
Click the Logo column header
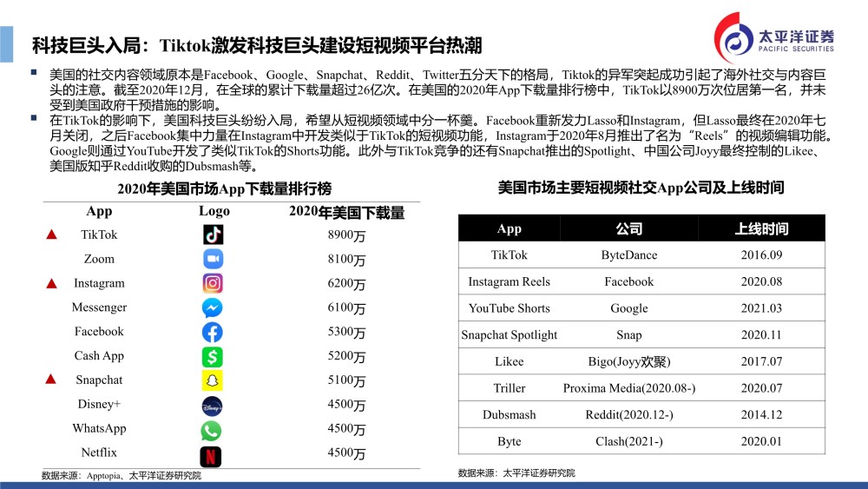pyautogui.click(x=214, y=211)
